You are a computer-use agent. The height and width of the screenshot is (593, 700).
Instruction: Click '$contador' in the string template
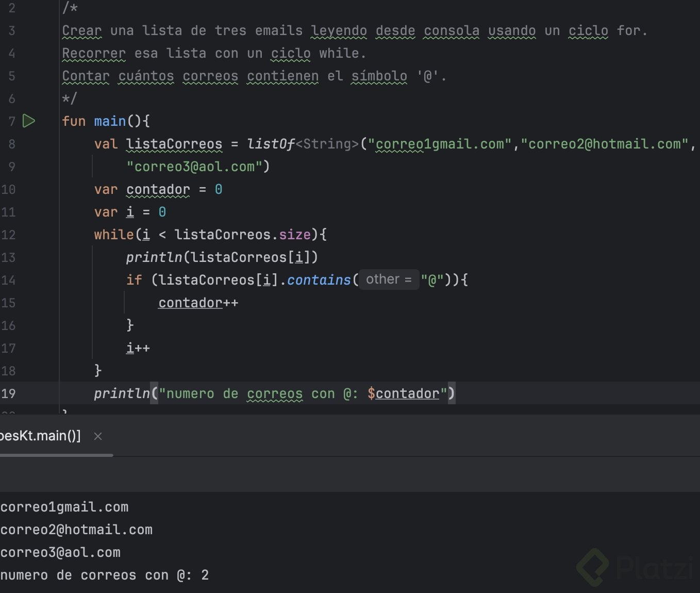coord(403,393)
